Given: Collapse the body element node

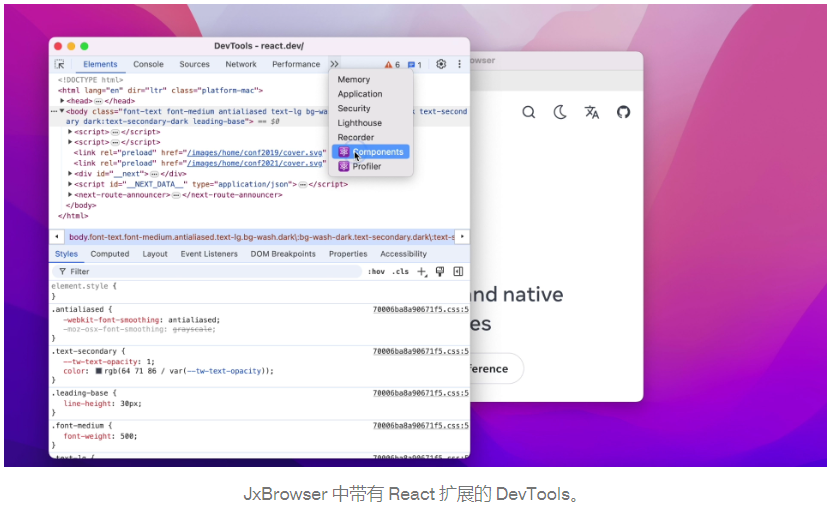Looking at the screenshot, I should 62,111.
